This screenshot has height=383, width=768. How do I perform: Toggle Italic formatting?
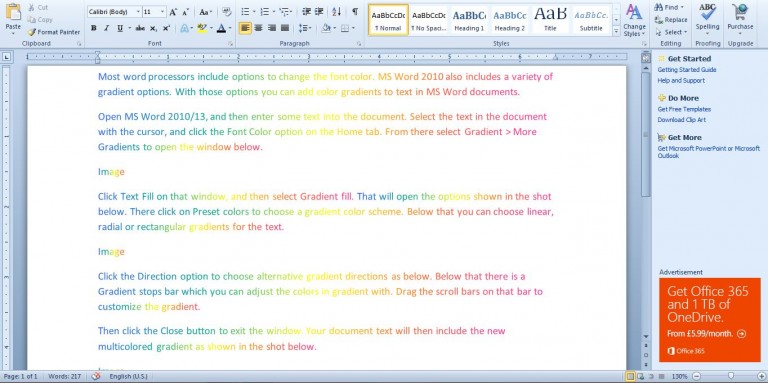[106, 28]
